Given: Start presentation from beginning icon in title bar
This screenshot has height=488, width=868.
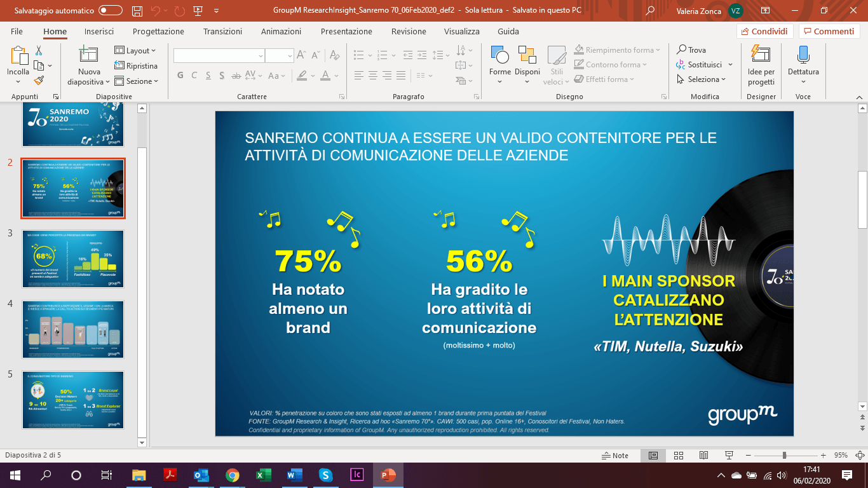Looking at the screenshot, I should pos(198,10).
